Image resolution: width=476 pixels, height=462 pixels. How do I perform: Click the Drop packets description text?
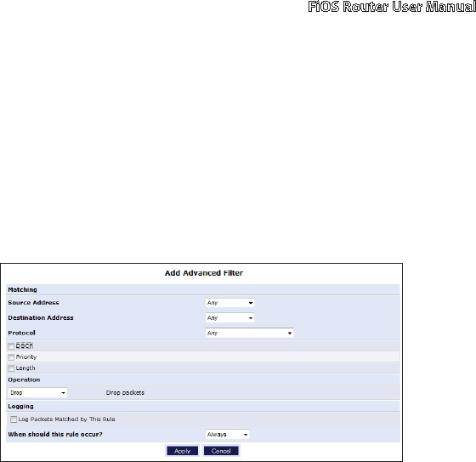125,393
